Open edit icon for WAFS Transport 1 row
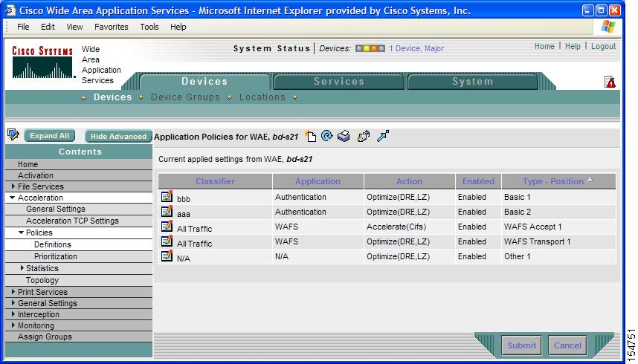The height and width of the screenshot is (364, 638). coord(167,241)
